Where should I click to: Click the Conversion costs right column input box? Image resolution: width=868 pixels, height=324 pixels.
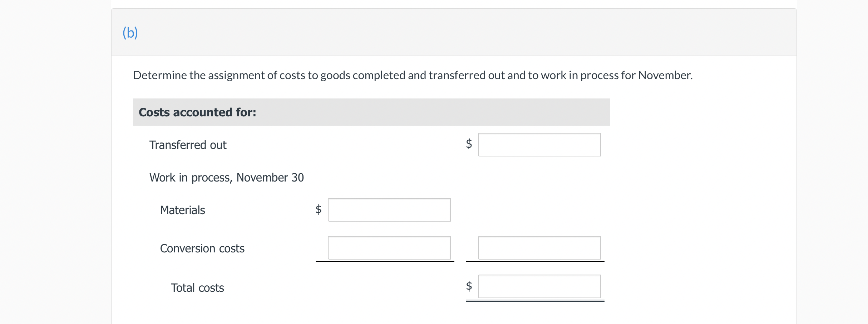coord(539,247)
